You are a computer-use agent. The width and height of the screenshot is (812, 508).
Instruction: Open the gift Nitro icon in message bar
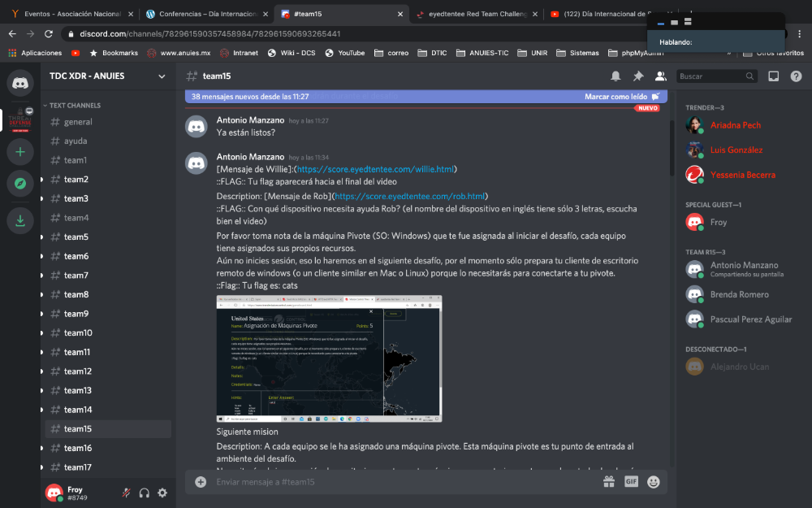[x=608, y=481]
